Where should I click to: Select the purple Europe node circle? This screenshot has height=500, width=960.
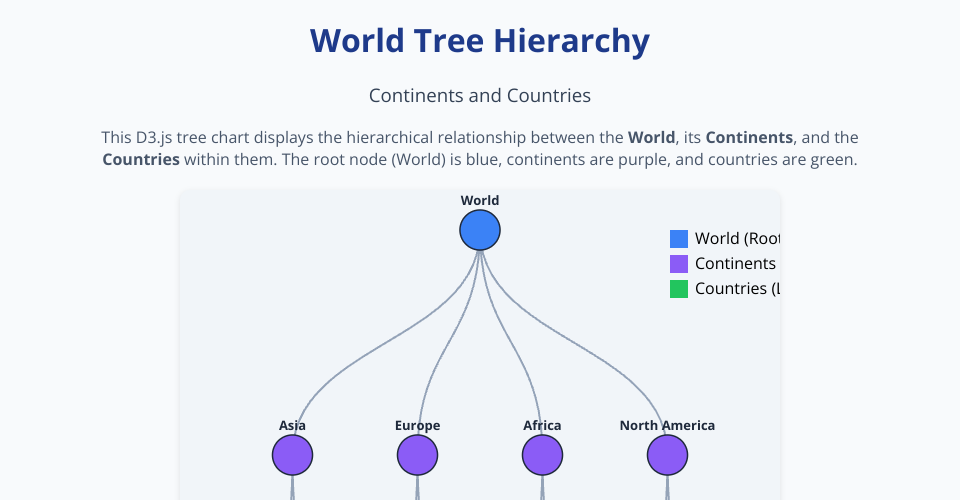click(x=418, y=456)
